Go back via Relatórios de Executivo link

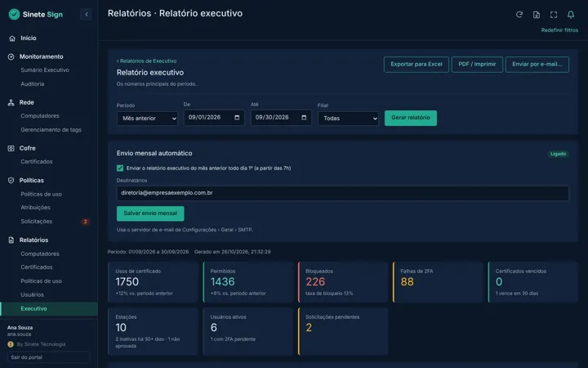point(147,61)
